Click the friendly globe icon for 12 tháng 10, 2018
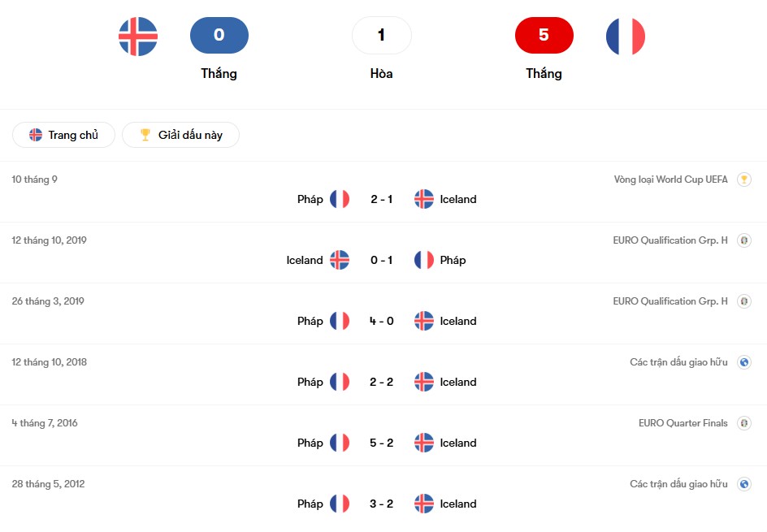Image resolution: width=767 pixels, height=532 pixels. point(743,362)
